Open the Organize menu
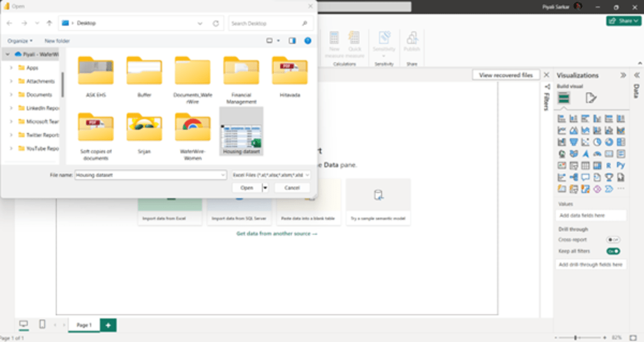The width and height of the screenshot is (644, 342). pos(20,41)
